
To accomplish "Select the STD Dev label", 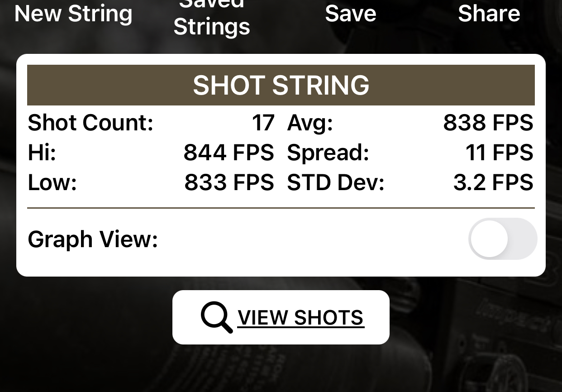I will tap(336, 182).
